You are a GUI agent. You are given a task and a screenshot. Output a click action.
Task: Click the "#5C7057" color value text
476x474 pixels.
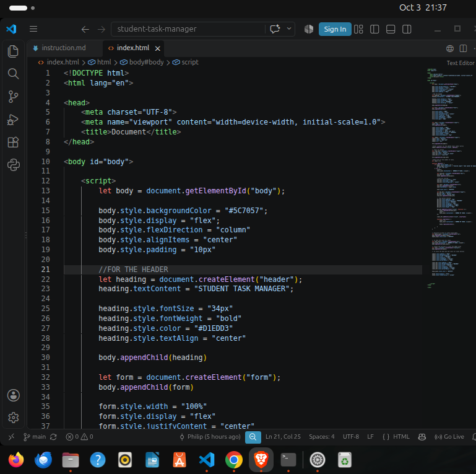pos(244,211)
